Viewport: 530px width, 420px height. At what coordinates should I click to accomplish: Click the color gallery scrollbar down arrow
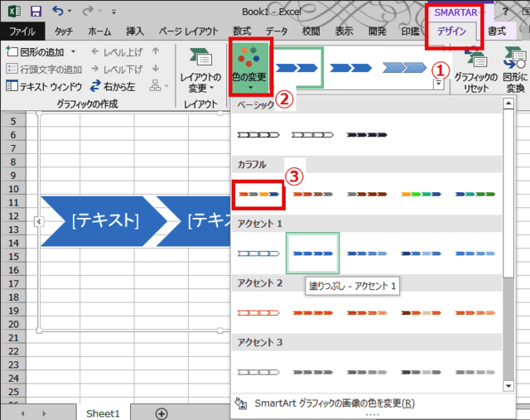[x=508, y=386]
